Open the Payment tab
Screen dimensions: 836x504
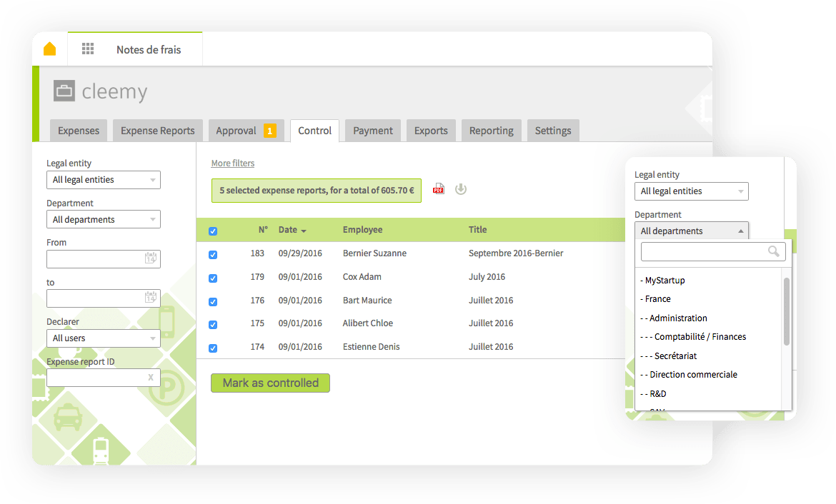point(373,131)
